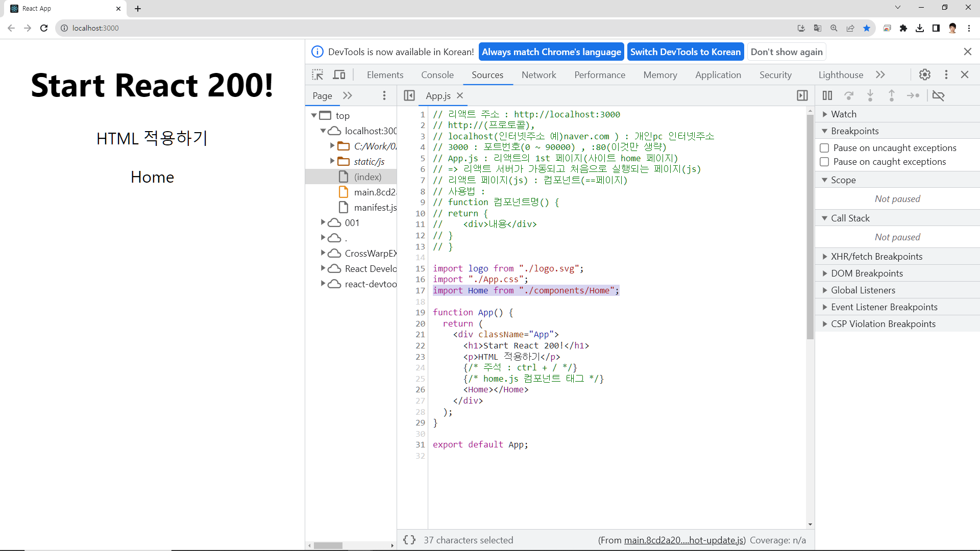Expand the static/js folder
The image size is (980, 551).
tap(332, 161)
